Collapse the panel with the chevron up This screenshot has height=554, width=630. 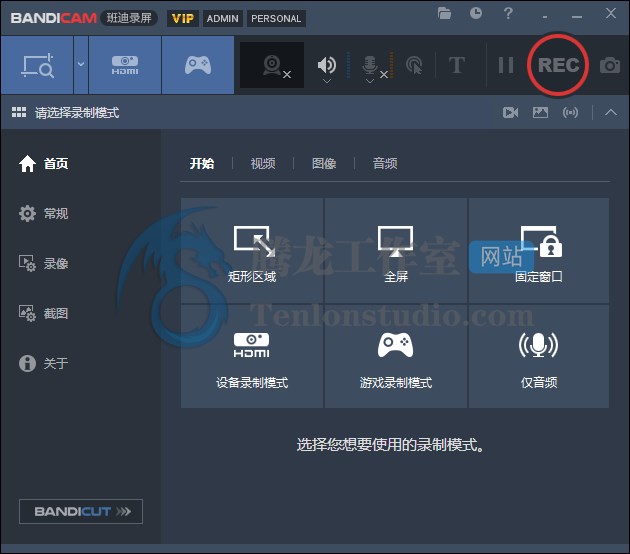[x=611, y=112]
